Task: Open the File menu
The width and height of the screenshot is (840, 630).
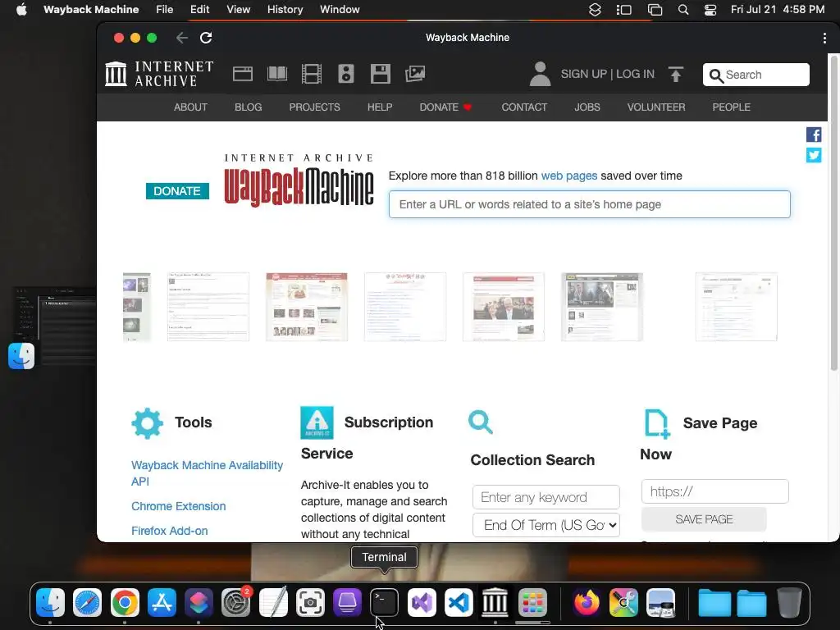Action: pyautogui.click(x=164, y=10)
